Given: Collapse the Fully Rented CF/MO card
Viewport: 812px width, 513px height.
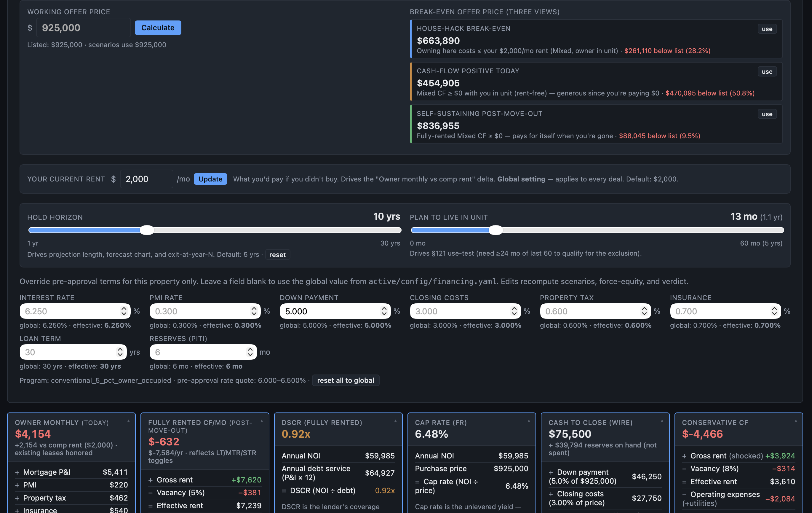Looking at the screenshot, I should tap(262, 421).
